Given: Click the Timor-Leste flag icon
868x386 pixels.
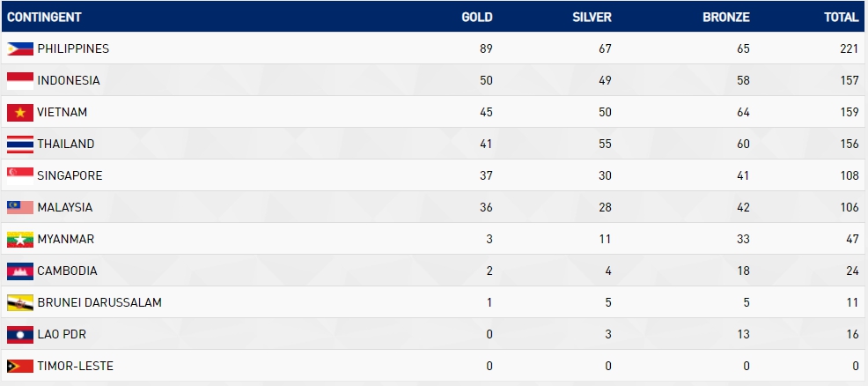Looking at the screenshot, I should (x=20, y=366).
